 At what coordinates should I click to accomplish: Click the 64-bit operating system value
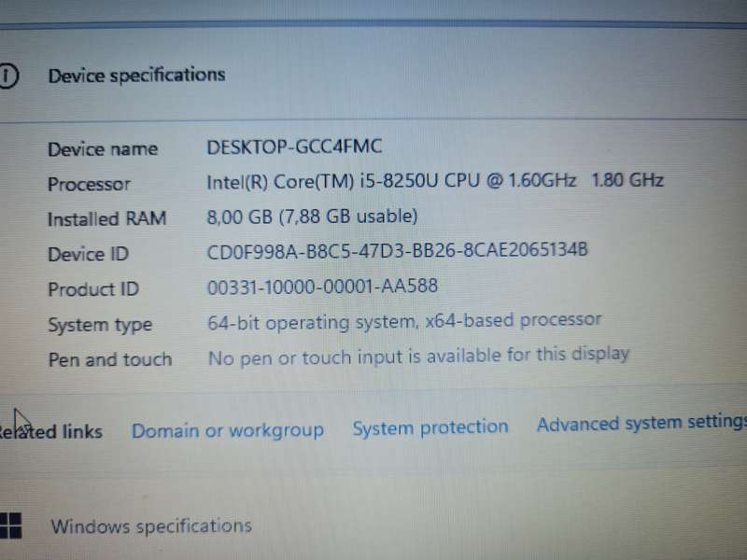pyautogui.click(x=404, y=321)
